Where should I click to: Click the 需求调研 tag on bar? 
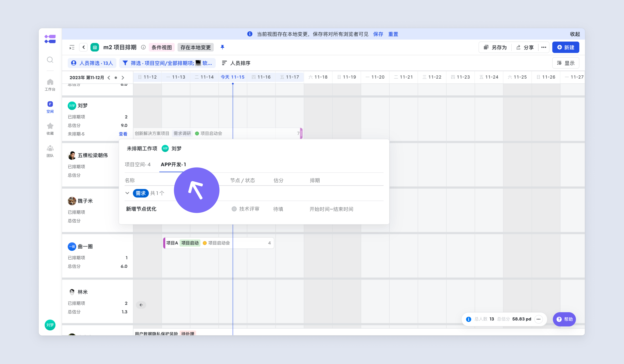[182, 133]
